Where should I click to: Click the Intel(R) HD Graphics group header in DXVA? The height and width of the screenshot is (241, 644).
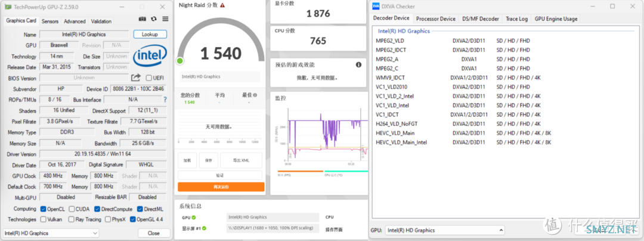click(x=404, y=31)
